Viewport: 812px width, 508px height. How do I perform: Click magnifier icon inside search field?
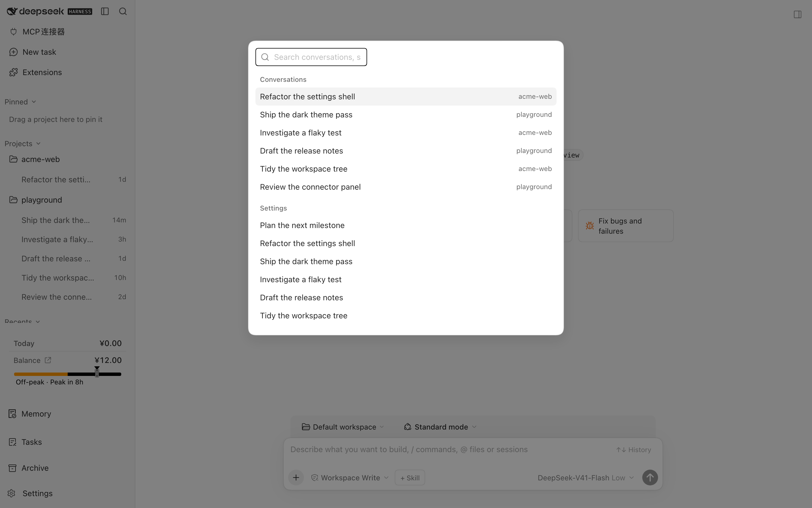pos(265,57)
